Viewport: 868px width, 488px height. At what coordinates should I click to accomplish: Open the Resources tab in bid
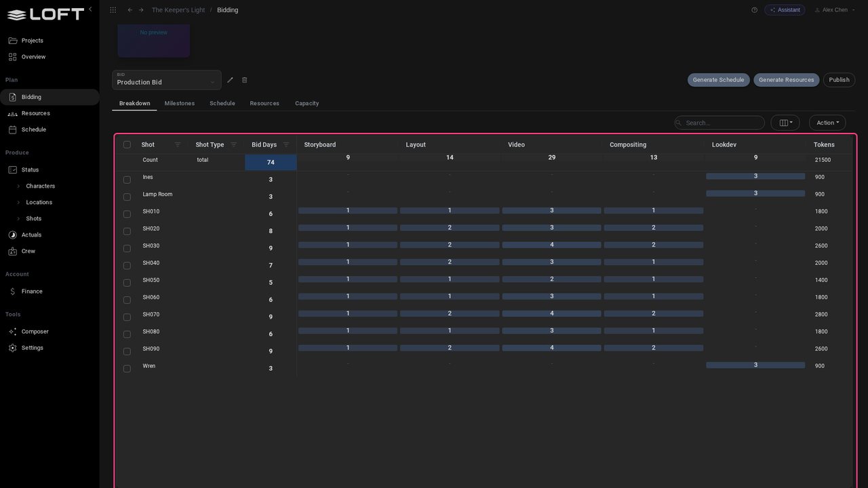[x=264, y=104]
